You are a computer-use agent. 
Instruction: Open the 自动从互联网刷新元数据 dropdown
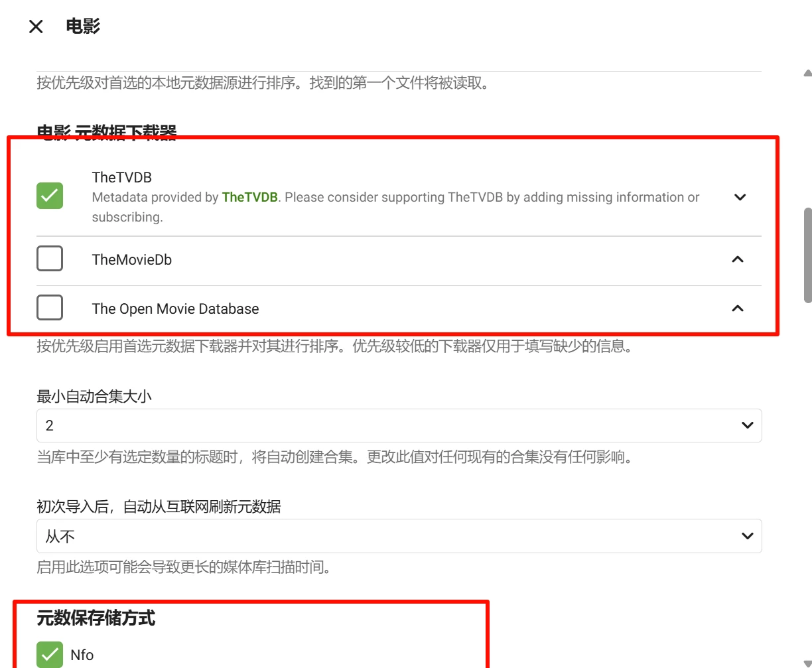pyautogui.click(x=398, y=536)
